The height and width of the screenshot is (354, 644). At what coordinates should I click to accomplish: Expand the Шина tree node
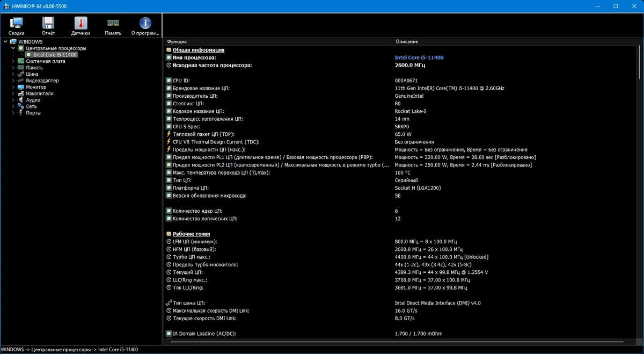tap(13, 74)
